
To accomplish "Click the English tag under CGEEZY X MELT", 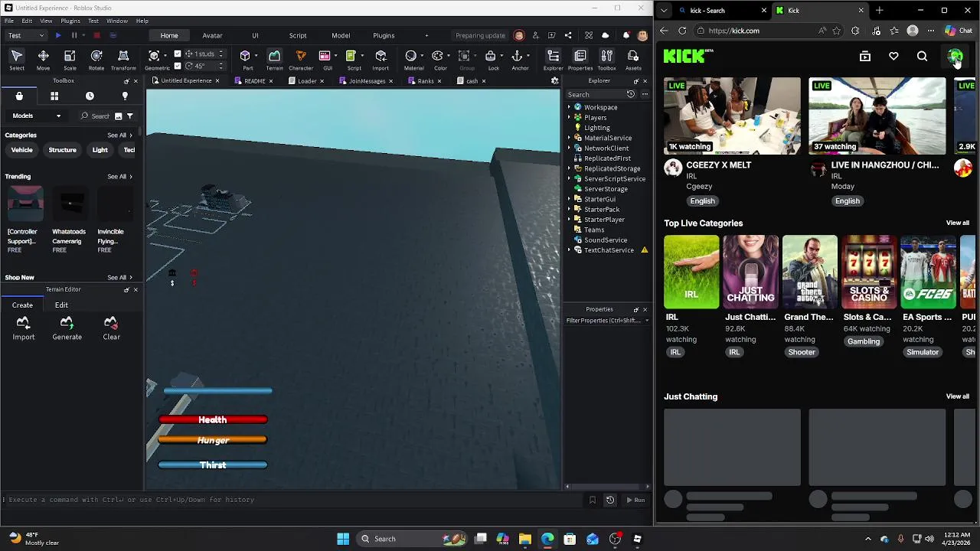I will click(x=702, y=201).
